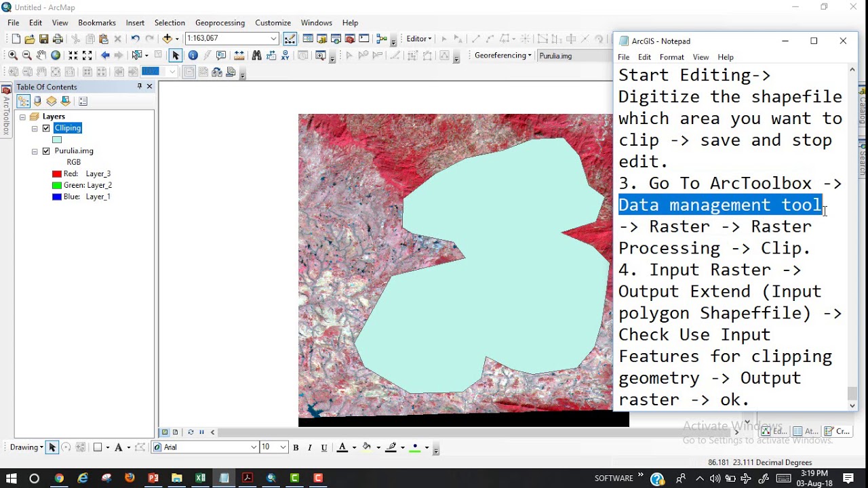Click the Find binoculars icon
The image size is (868, 488).
pos(256,55)
